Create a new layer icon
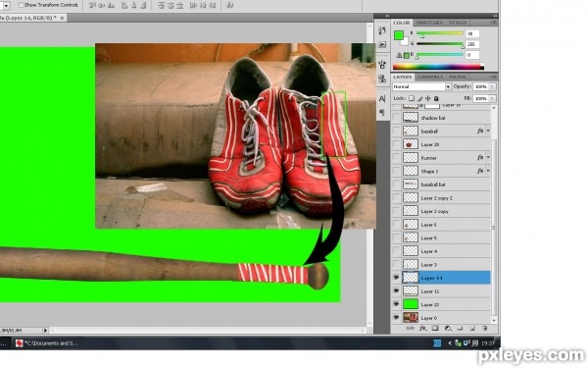Image resolution: width=588 pixels, height=368 pixels. click(472, 328)
